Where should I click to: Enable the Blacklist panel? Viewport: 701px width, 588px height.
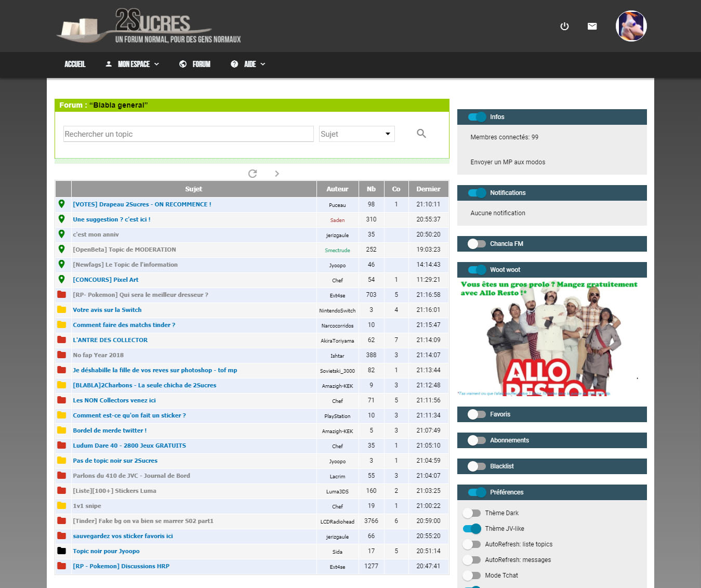[x=477, y=466]
